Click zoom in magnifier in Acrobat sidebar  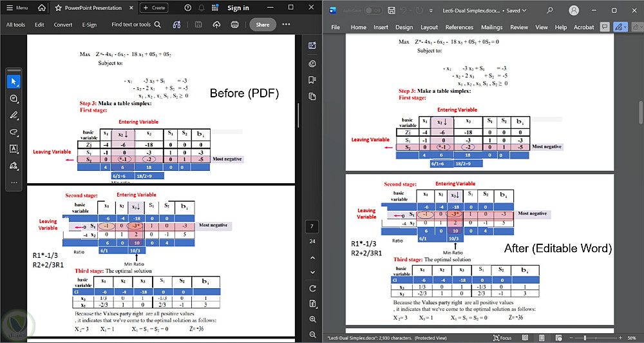[x=312, y=319]
